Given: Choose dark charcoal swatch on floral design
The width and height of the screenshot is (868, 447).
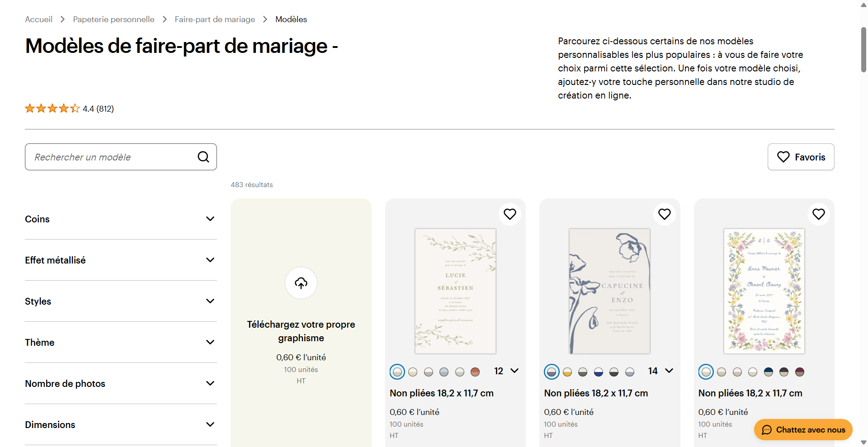Looking at the screenshot, I should coord(784,372).
